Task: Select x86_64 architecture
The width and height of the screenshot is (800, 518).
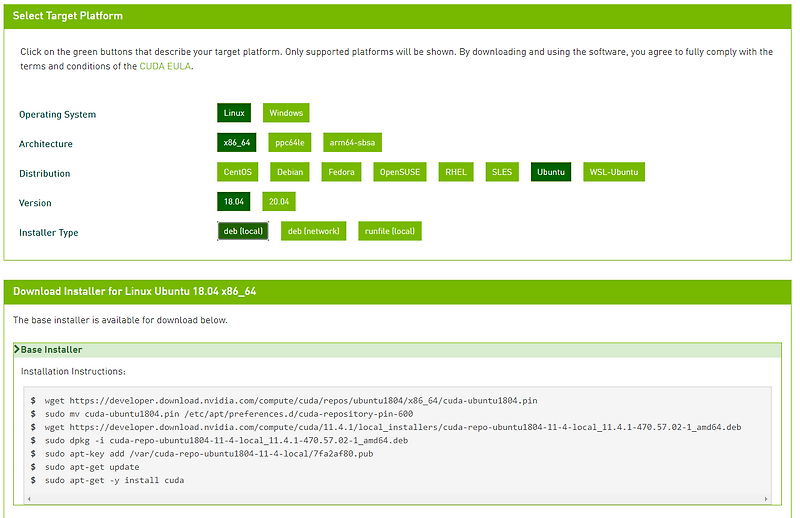Action: [237, 142]
